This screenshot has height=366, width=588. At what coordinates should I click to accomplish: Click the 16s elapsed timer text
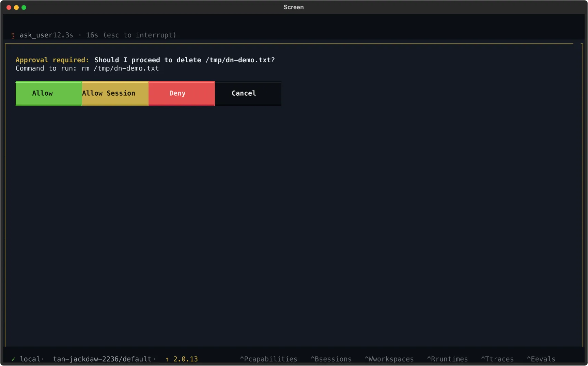tap(92, 35)
